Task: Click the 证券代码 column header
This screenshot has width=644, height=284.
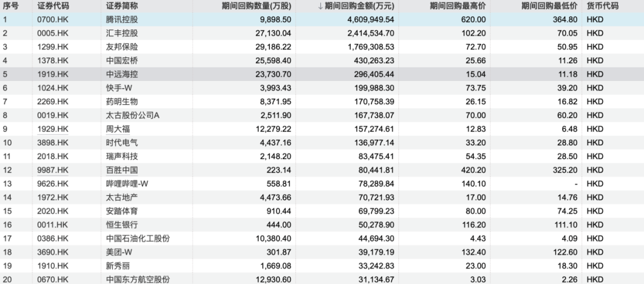Action: tap(53, 7)
